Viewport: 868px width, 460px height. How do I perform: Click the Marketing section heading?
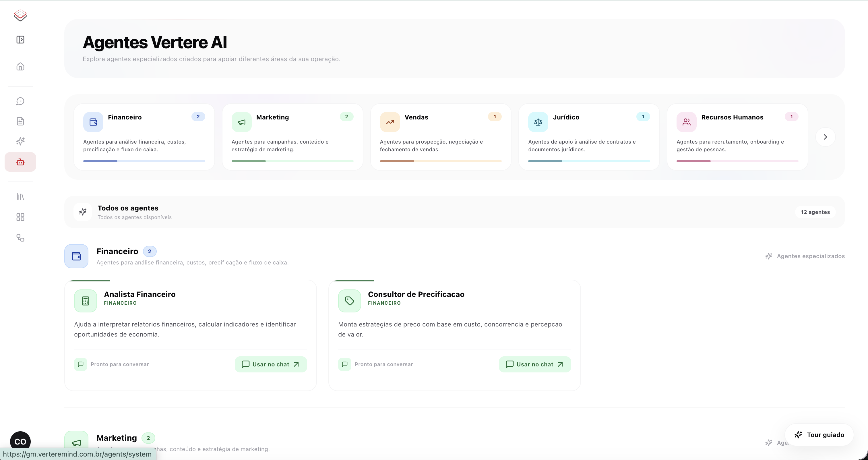[x=117, y=438]
